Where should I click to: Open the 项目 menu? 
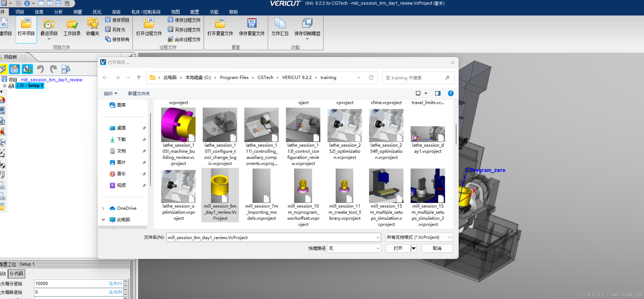pyautogui.click(x=20, y=12)
